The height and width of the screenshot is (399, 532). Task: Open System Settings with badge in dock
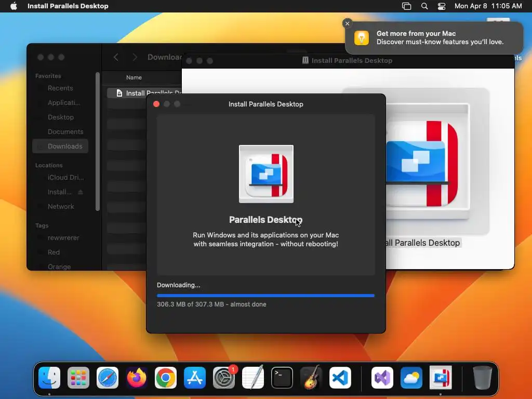click(x=224, y=378)
